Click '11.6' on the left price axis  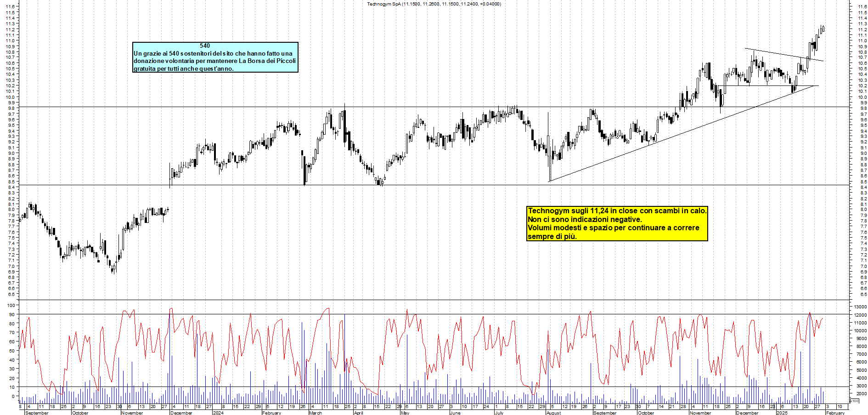tap(10, 7)
